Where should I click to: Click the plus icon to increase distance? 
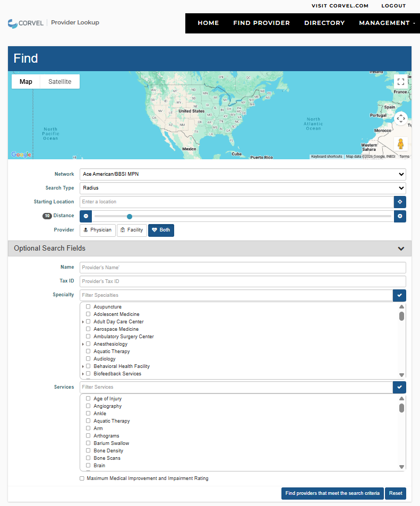400,216
